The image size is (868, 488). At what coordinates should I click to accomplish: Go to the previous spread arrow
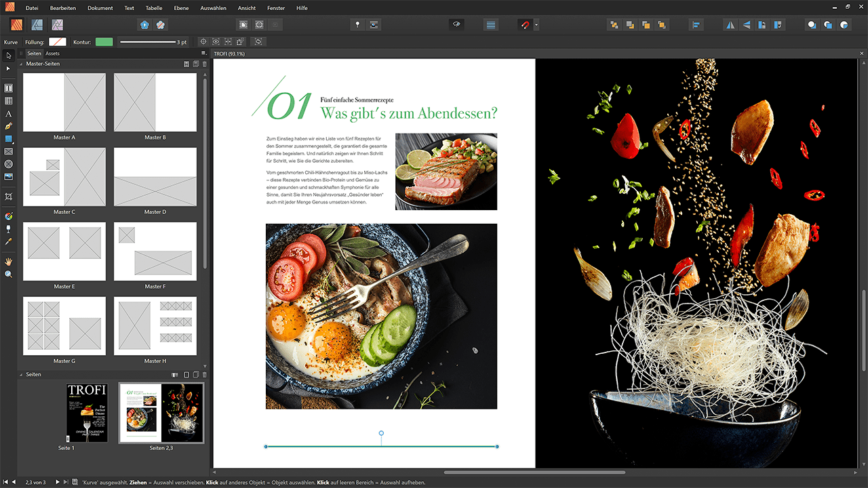(x=14, y=482)
